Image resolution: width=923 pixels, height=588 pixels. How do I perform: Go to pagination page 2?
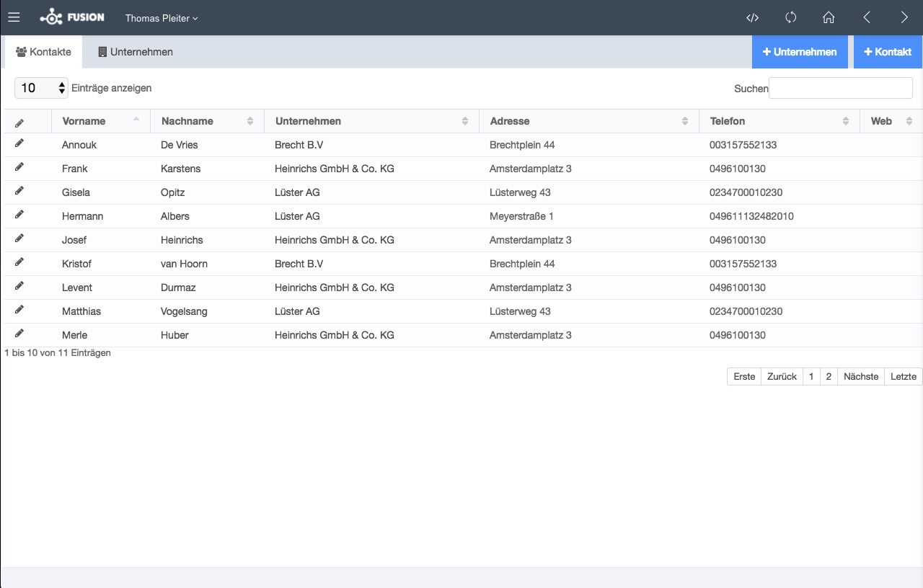pyautogui.click(x=829, y=376)
